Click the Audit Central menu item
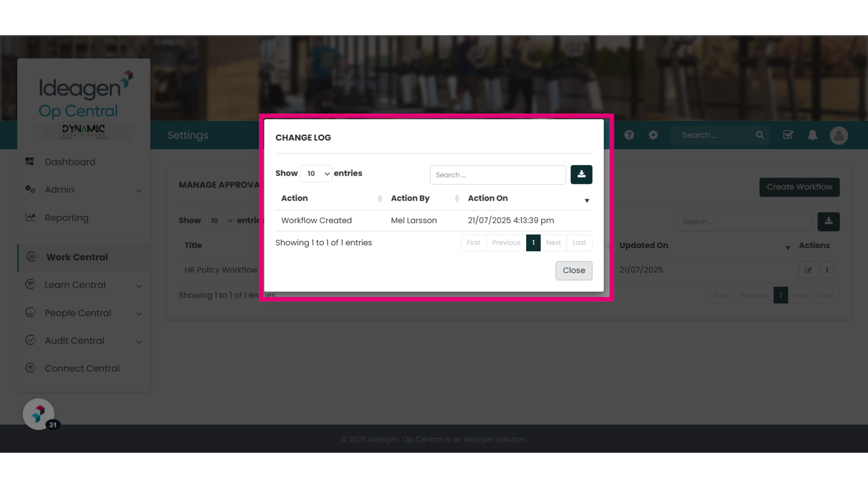The image size is (868, 488). click(x=75, y=341)
